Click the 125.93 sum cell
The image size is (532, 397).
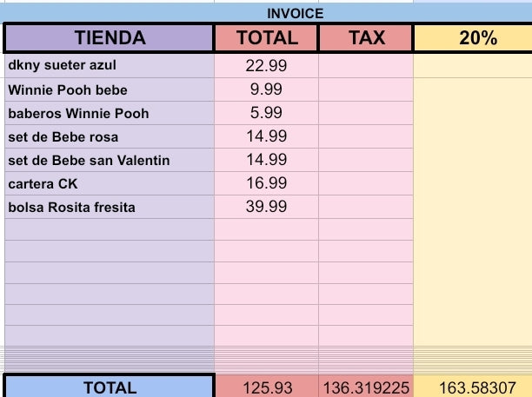[267, 387]
